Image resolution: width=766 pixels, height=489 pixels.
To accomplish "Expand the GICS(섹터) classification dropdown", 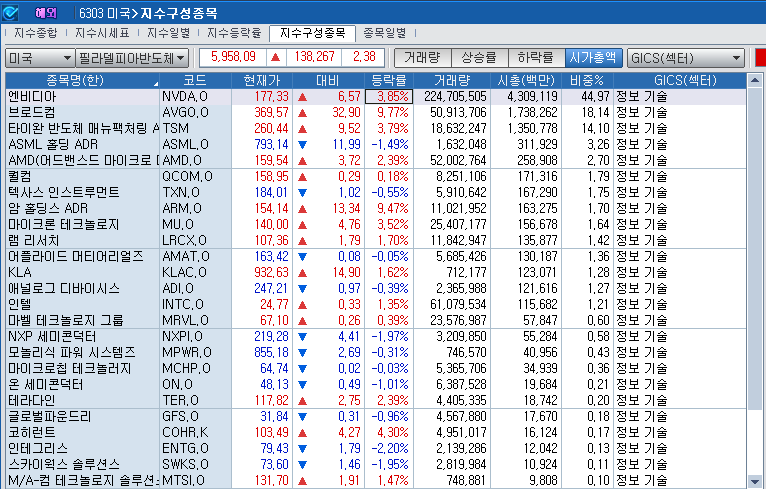I will [685, 58].
